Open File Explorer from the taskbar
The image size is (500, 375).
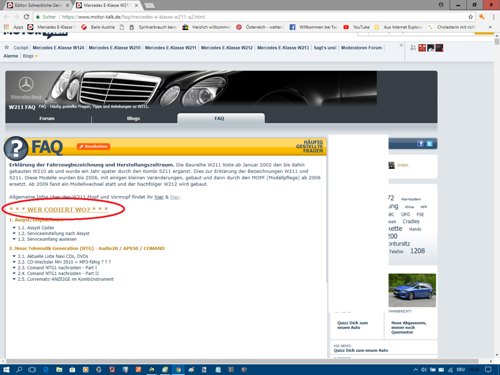point(59,370)
